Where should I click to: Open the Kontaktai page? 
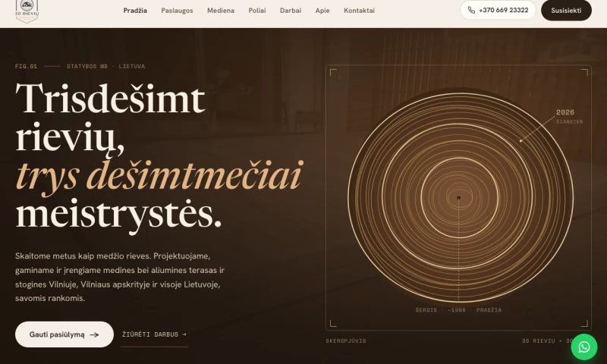[x=359, y=11]
